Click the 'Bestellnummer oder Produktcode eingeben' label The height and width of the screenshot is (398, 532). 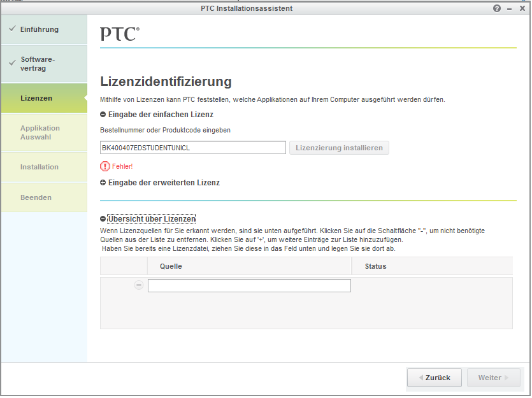click(x=165, y=130)
